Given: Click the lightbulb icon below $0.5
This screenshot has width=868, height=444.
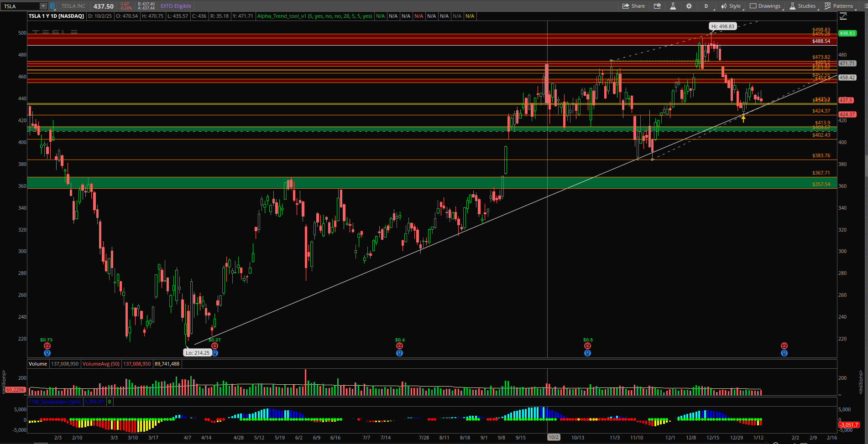Looking at the screenshot, I should 587,353.
